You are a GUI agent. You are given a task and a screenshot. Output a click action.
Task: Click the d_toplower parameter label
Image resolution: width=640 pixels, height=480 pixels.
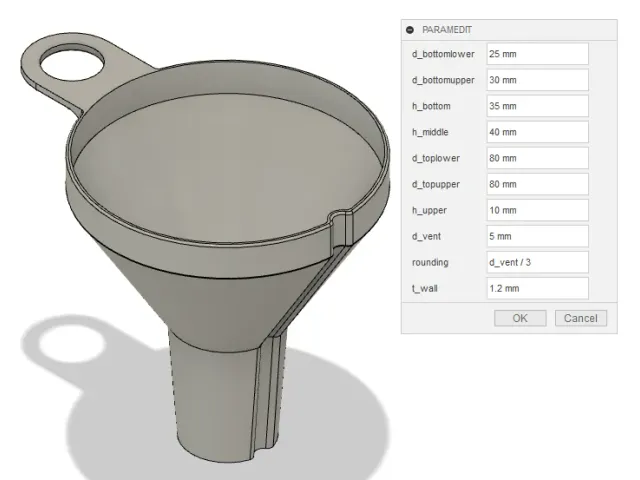click(x=436, y=158)
